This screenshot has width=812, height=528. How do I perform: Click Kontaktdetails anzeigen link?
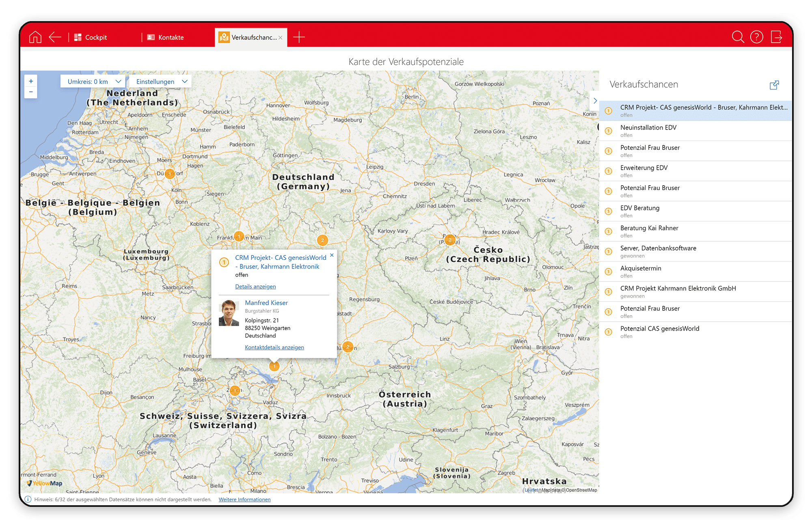click(x=274, y=347)
